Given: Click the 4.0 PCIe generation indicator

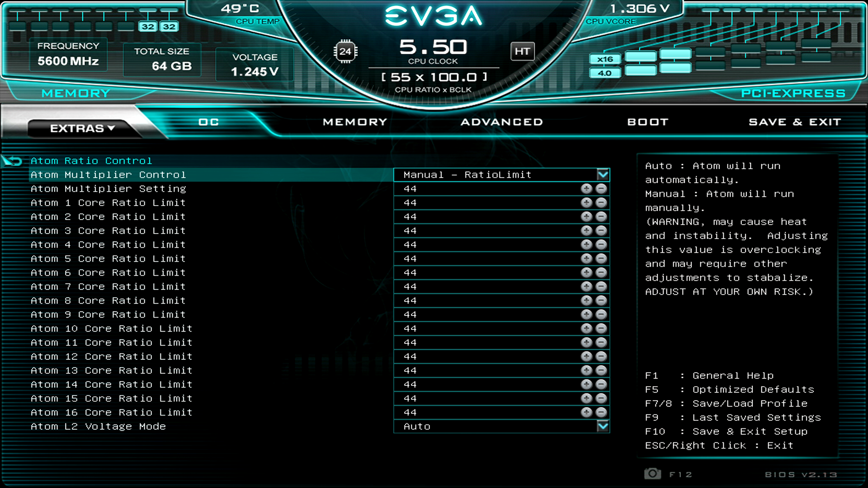Looking at the screenshot, I should point(605,73).
